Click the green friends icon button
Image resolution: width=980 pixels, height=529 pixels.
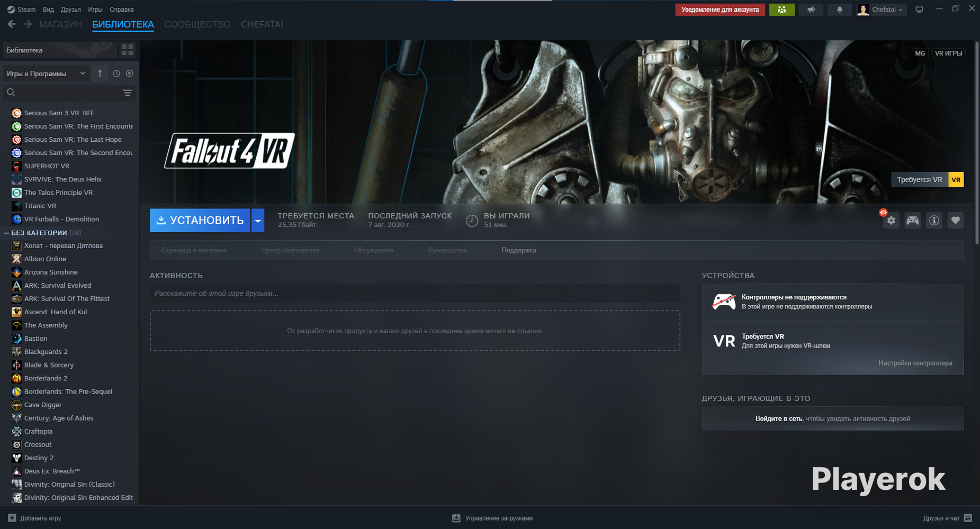click(x=781, y=10)
